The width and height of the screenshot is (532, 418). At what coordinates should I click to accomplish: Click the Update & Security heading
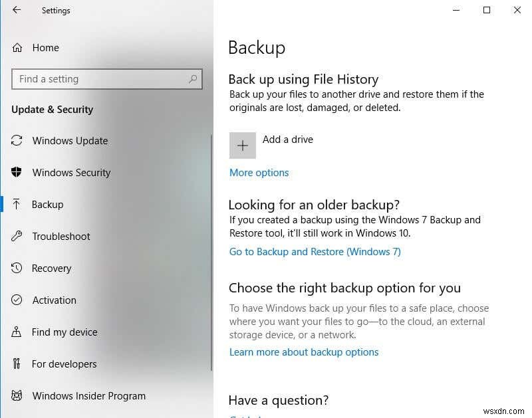coord(52,109)
